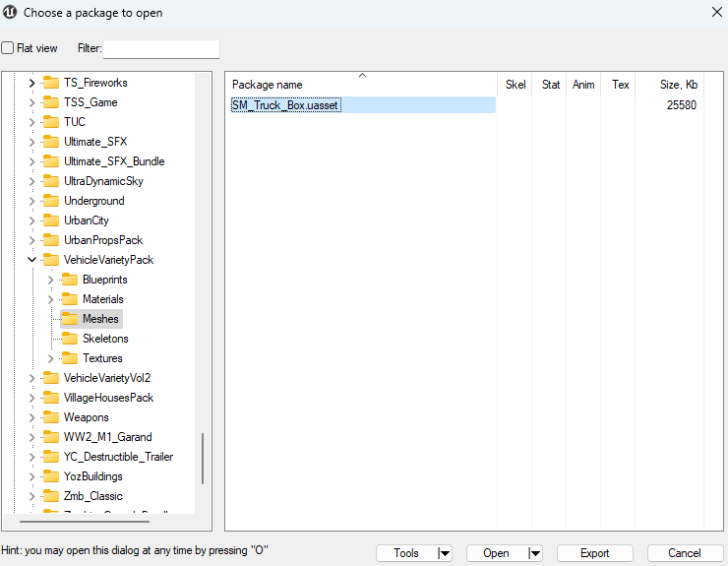Viewport: 728px width, 566px height.
Task: Click the UltraDynamicSky folder icon
Action: [x=50, y=181]
